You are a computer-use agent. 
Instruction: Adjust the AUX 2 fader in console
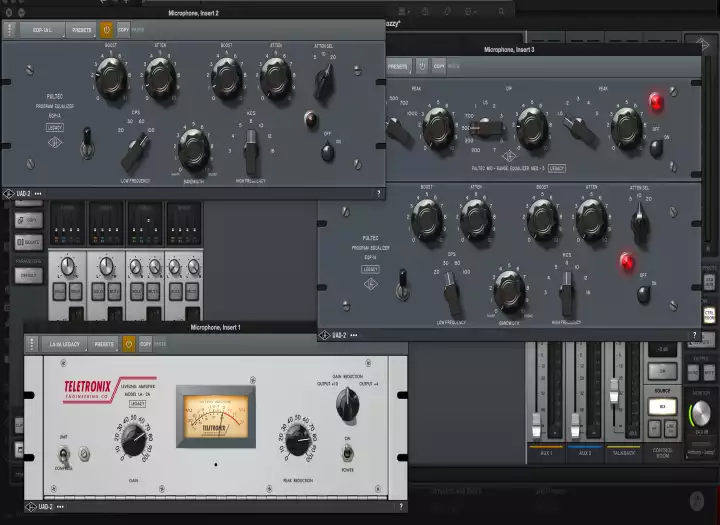575,425
